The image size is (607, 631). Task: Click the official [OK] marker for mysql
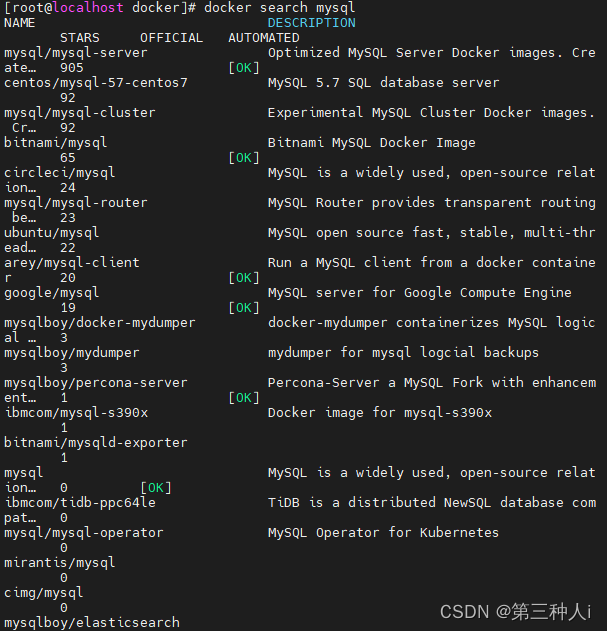pyautogui.click(x=156, y=488)
